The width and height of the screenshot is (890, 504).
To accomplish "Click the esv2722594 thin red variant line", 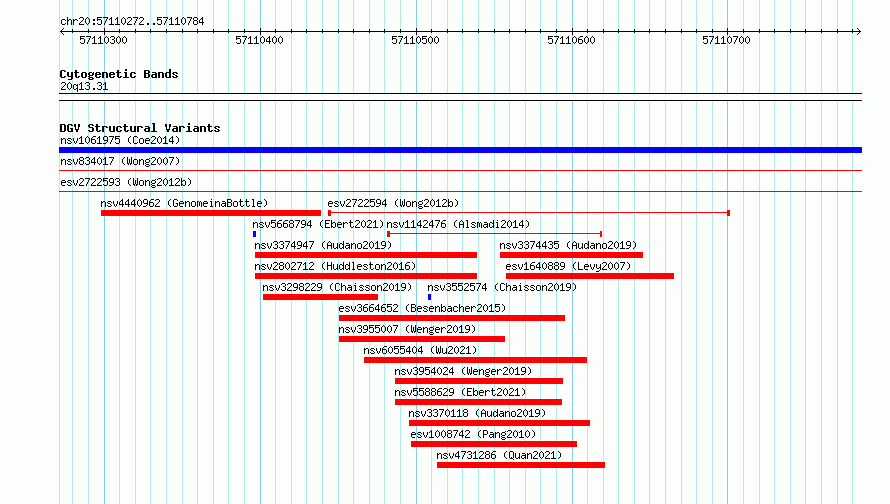I will (x=529, y=213).
